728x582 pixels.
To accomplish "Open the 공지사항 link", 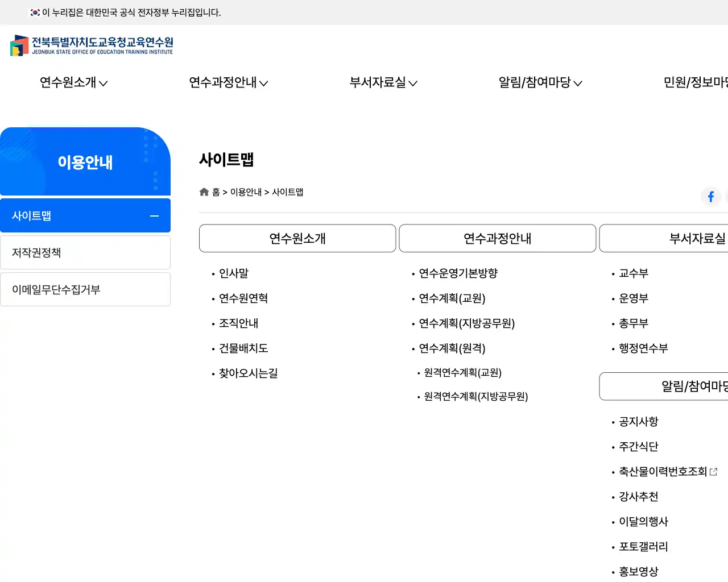I will point(638,422).
